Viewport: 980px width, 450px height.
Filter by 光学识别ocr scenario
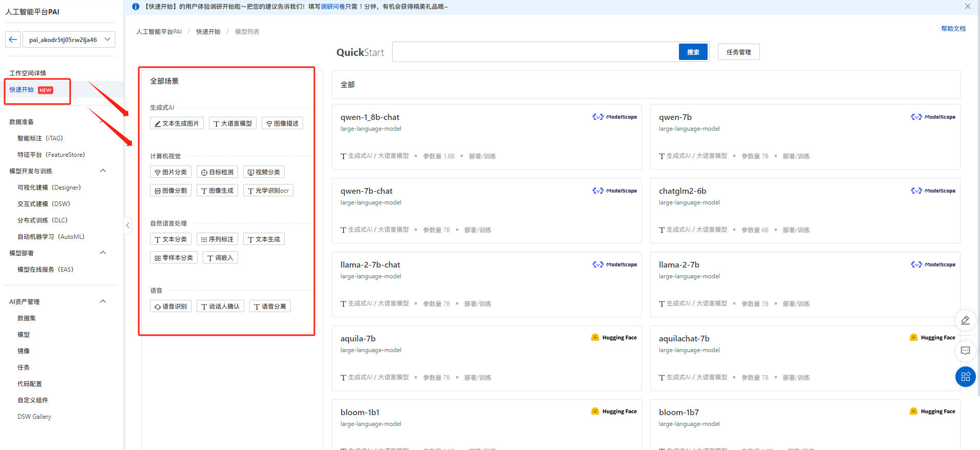268,191
